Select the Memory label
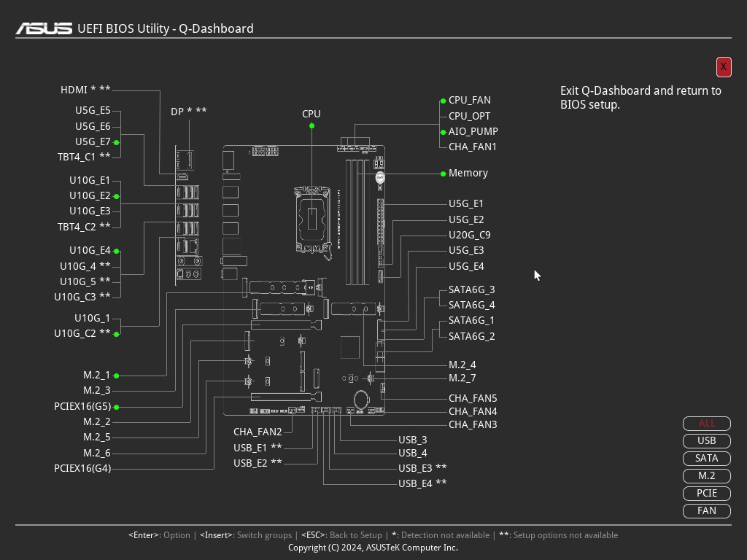The height and width of the screenshot is (560, 747). (468, 174)
